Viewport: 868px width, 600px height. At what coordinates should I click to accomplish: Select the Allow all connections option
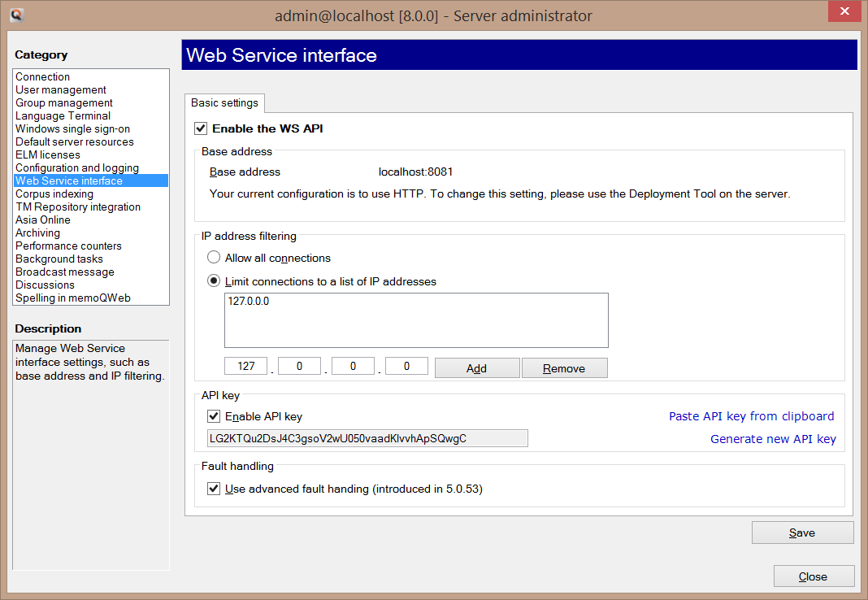pyautogui.click(x=214, y=258)
